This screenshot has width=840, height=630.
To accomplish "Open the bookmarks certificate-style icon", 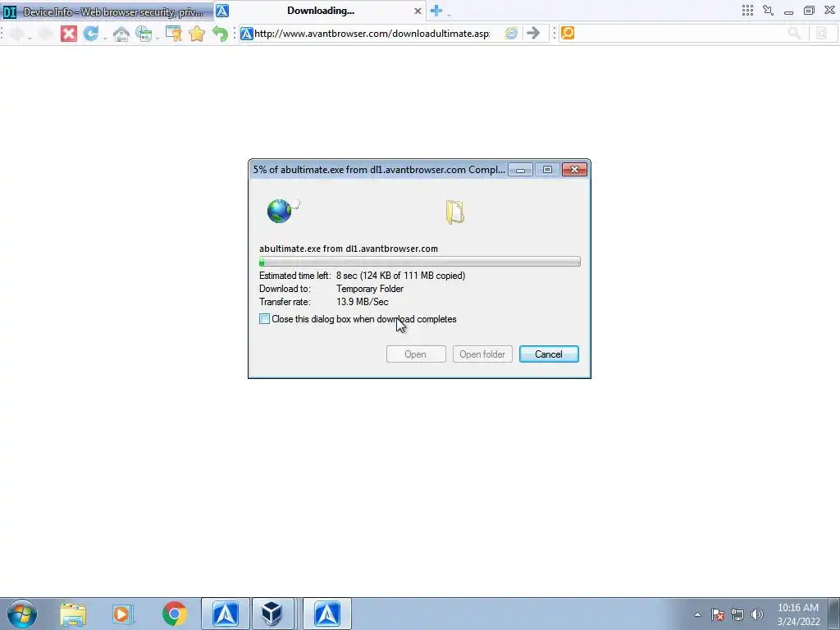I will point(174,34).
